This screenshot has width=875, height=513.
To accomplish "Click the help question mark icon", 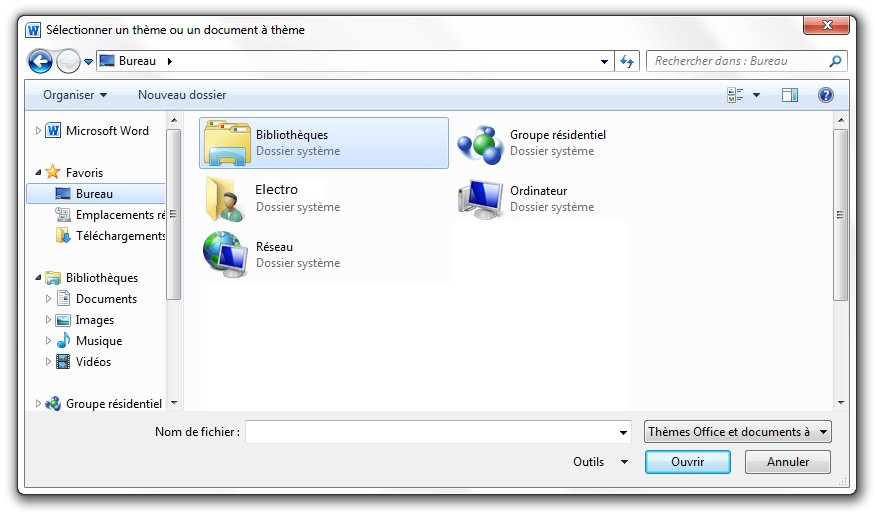I will (x=826, y=95).
